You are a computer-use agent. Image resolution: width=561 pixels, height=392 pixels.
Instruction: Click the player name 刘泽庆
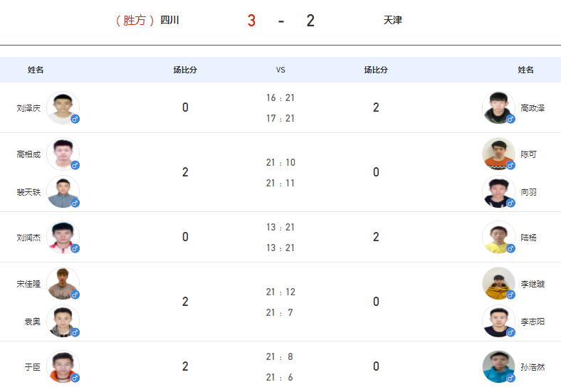coord(28,108)
